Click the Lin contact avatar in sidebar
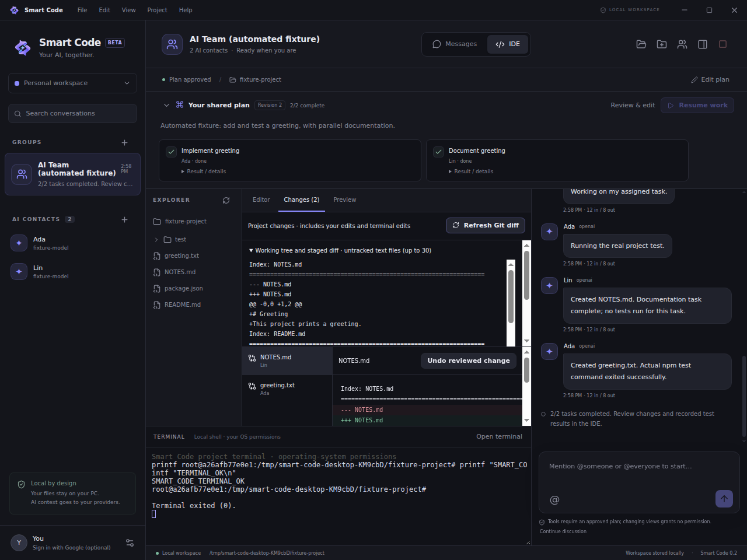The width and height of the screenshot is (747, 560). pos(19,271)
